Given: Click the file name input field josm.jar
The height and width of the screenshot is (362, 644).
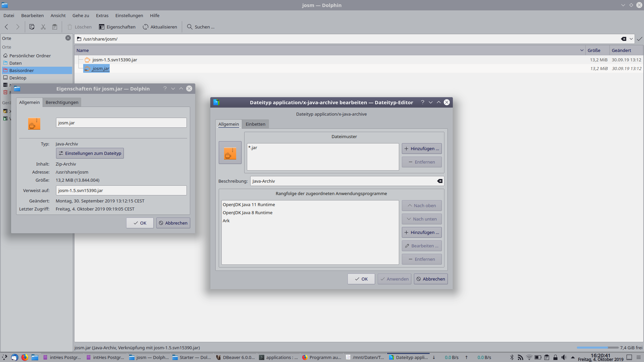Looking at the screenshot, I should click(121, 123).
